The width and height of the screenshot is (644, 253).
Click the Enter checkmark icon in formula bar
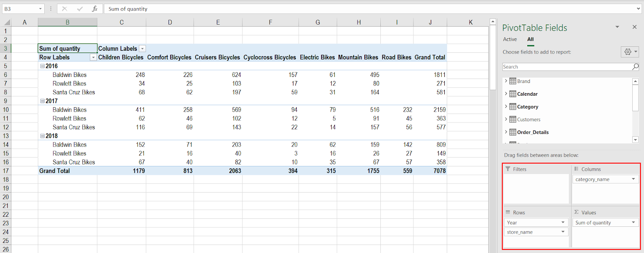pyautogui.click(x=80, y=8)
